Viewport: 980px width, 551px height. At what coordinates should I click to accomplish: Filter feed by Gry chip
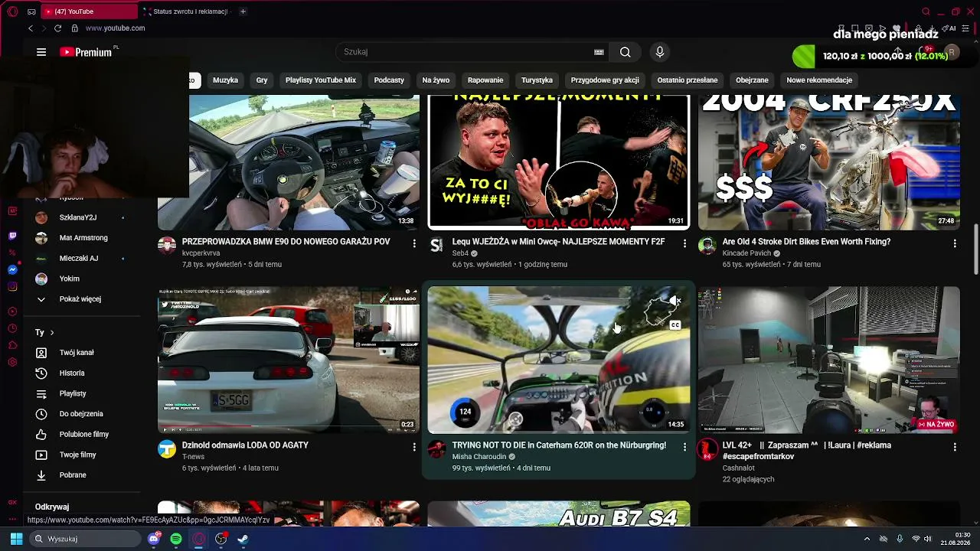(262, 80)
